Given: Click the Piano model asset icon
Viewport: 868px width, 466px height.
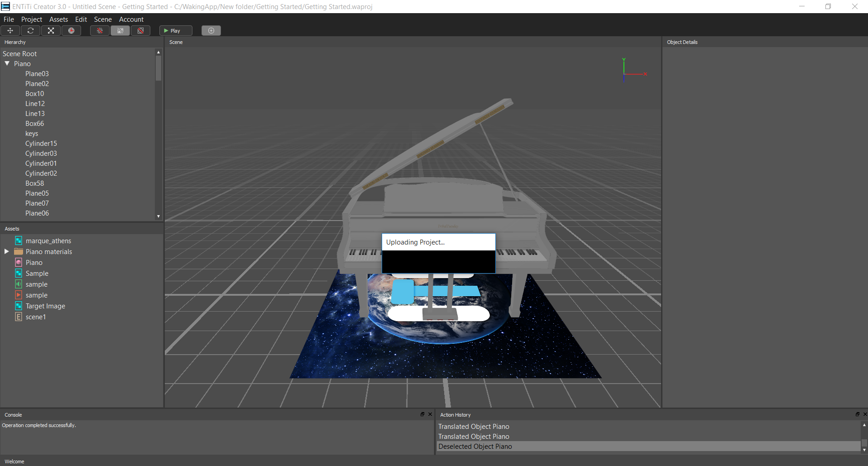Looking at the screenshot, I should [x=19, y=262].
